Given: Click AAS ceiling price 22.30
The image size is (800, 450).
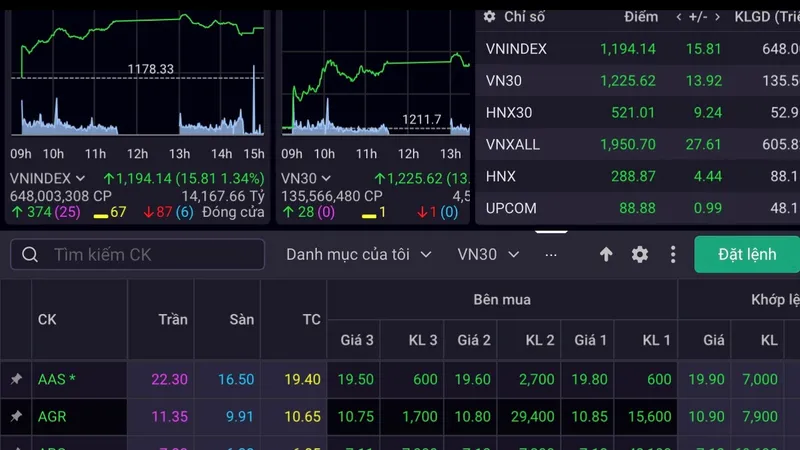Looking at the screenshot, I should (x=169, y=379).
